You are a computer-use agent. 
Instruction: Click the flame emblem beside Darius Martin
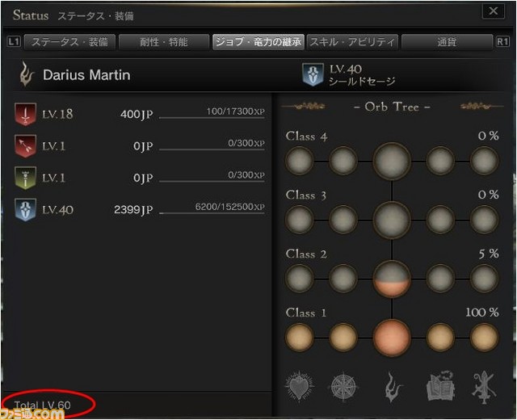(27, 74)
